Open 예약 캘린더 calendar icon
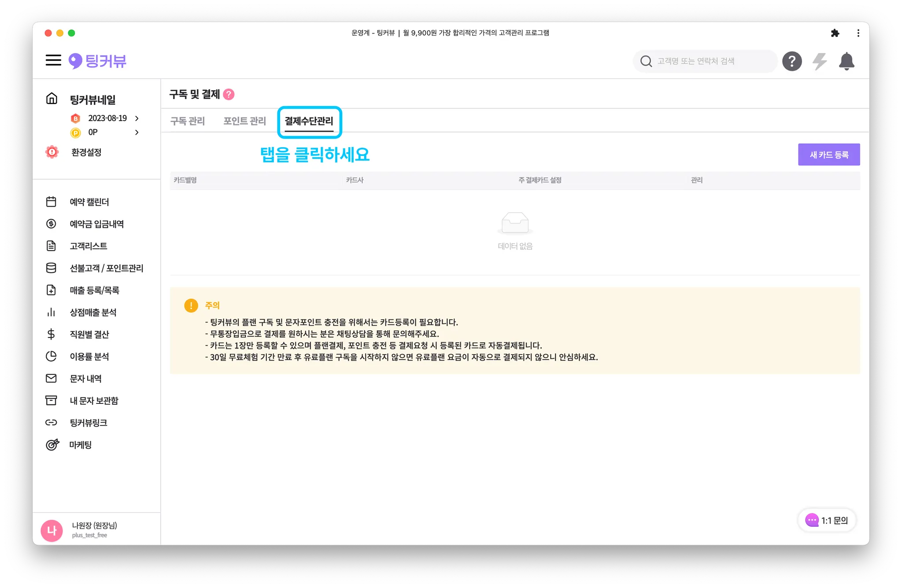The image size is (902, 588). coord(51,202)
